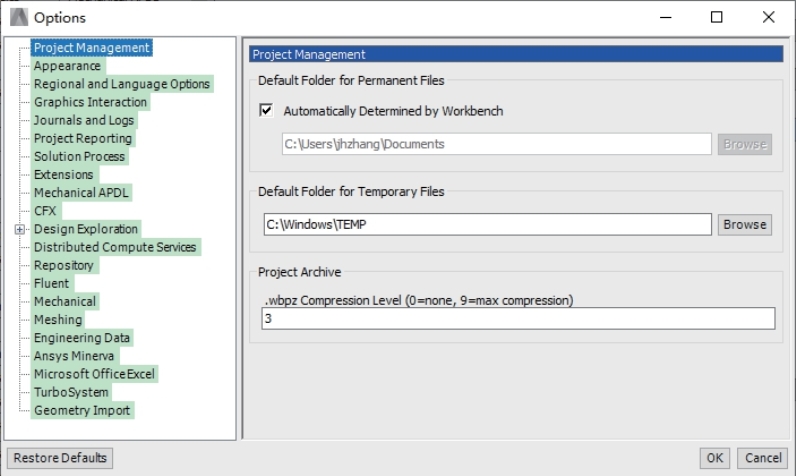
Task: Open Regional and Language Options
Action: 122,84
